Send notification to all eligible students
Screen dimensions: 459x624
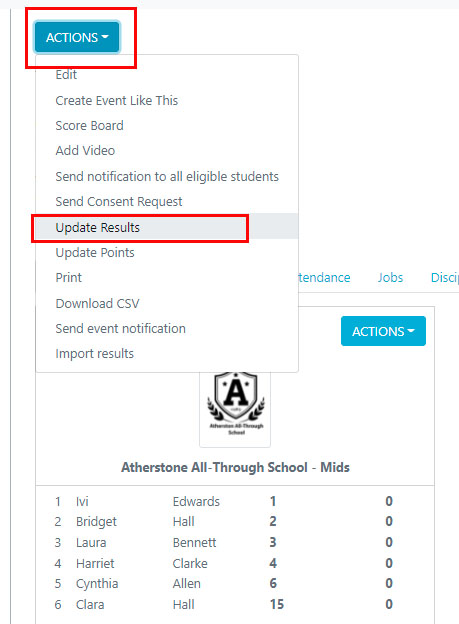coord(167,176)
